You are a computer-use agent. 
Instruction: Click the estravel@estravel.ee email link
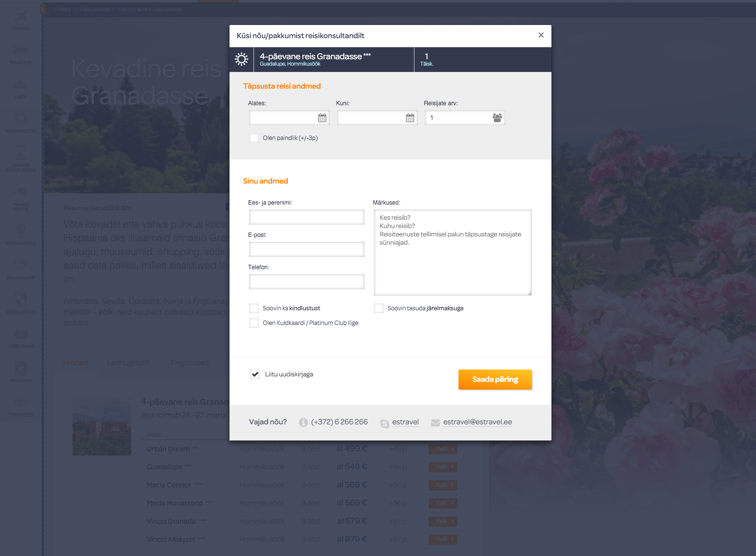(477, 422)
